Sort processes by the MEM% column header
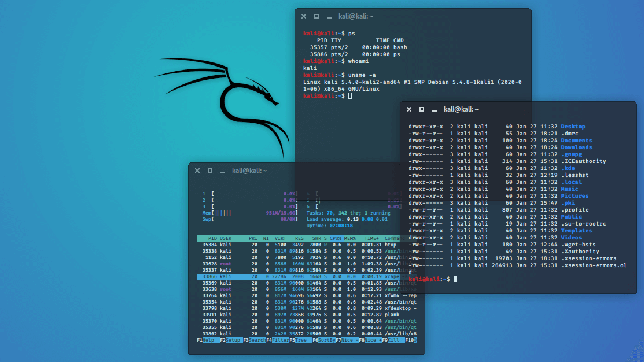 tap(349, 238)
